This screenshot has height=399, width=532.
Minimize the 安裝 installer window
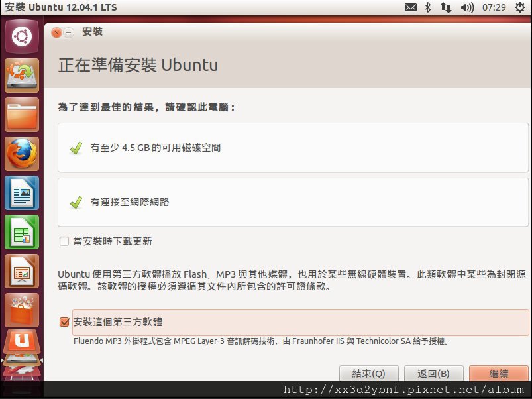click(68, 32)
